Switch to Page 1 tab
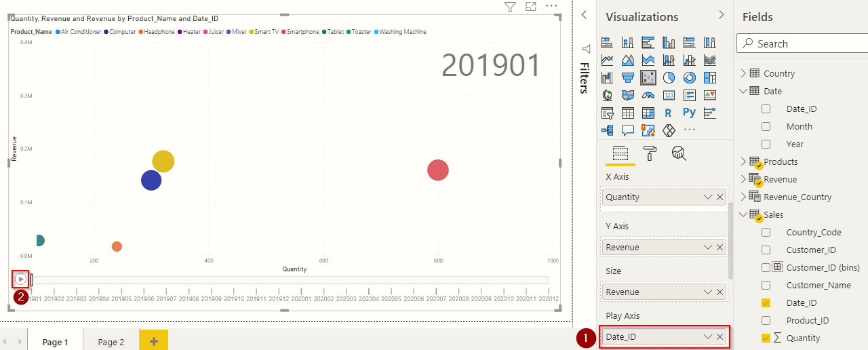This screenshot has height=350, width=868. pyautogui.click(x=56, y=342)
